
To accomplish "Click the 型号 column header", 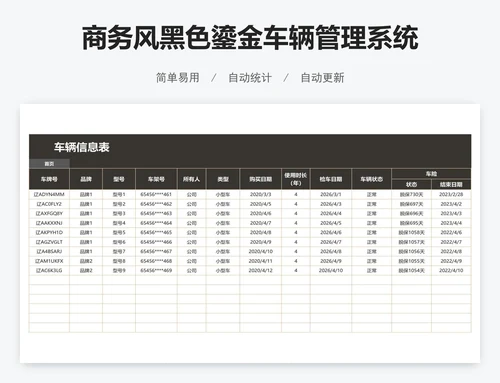I will 119,179.
